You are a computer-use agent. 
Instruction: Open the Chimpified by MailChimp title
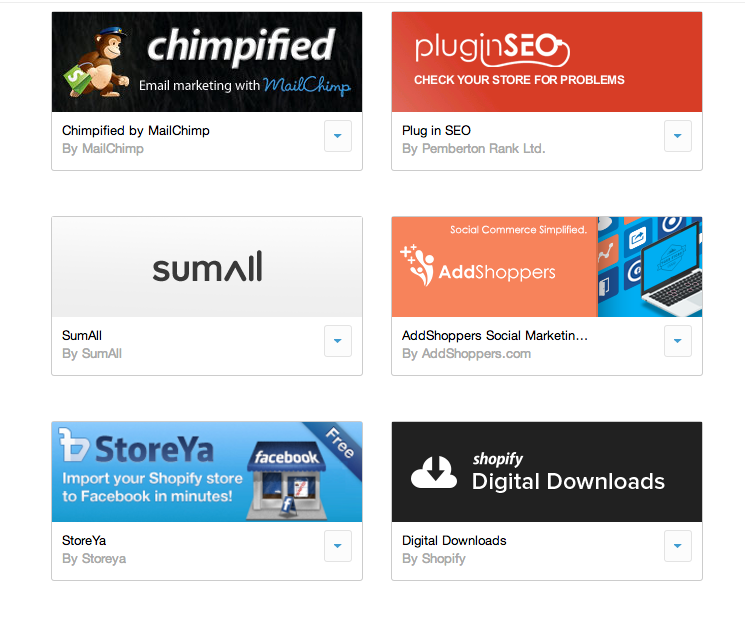click(136, 131)
